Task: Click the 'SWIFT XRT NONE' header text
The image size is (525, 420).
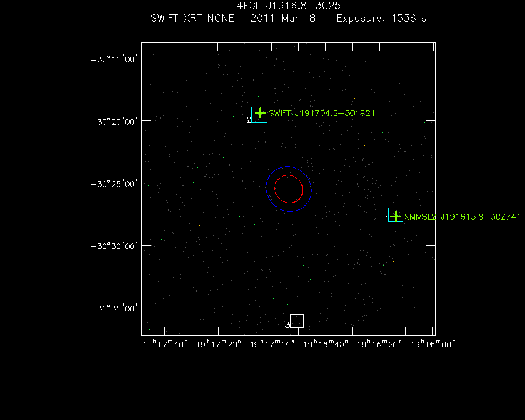Action: [x=193, y=18]
